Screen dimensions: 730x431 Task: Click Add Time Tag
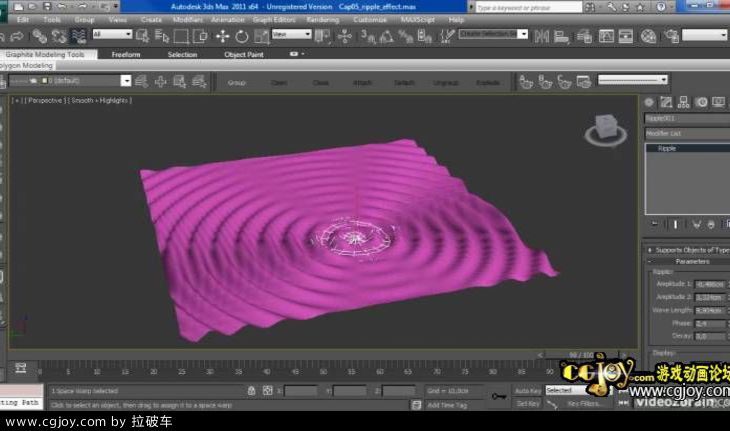click(446, 405)
